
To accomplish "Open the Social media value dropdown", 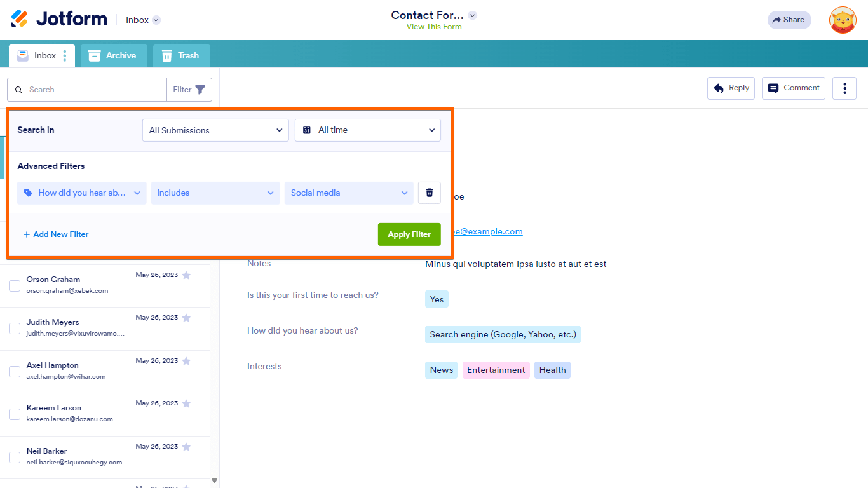I will (x=348, y=193).
